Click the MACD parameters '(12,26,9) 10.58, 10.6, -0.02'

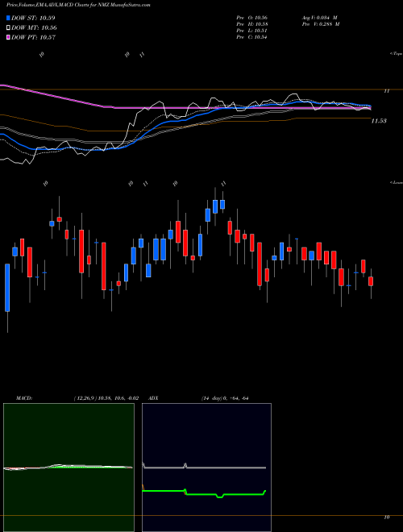coord(106,398)
